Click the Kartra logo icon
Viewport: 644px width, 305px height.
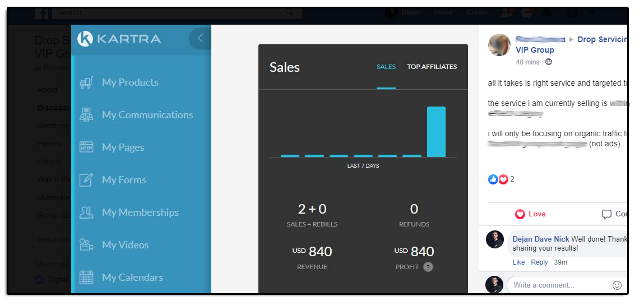(85, 39)
